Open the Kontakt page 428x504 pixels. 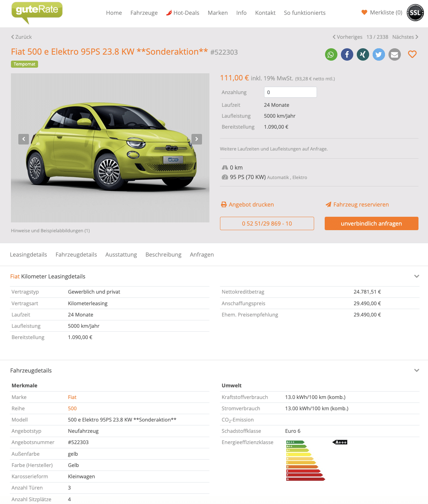pyautogui.click(x=265, y=13)
